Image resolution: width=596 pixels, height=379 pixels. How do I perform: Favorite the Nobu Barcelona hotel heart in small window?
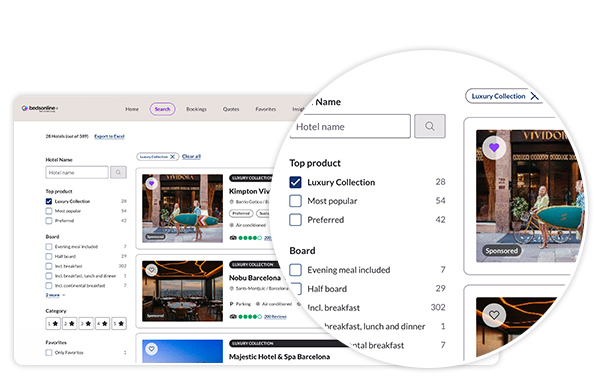coord(151,270)
